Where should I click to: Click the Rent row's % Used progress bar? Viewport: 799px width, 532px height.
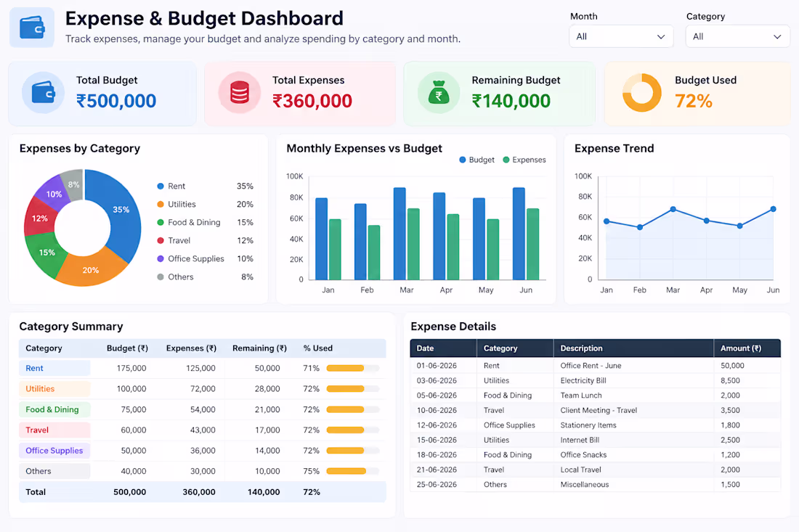[353, 368]
